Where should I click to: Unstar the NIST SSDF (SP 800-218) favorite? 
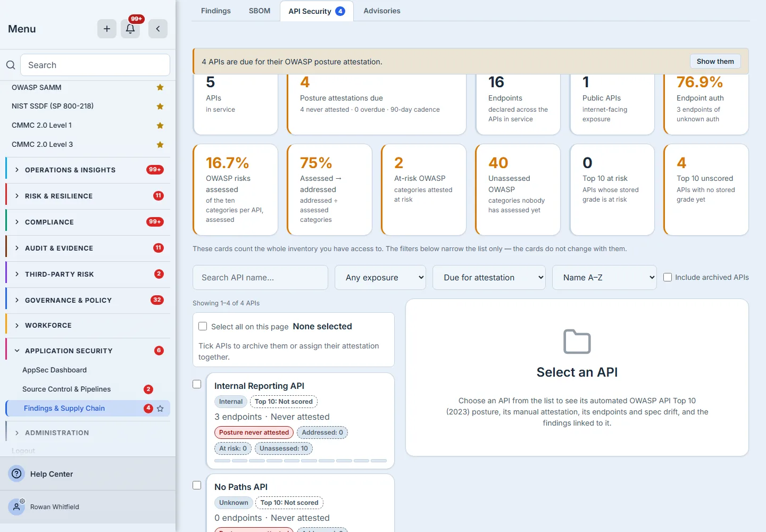pyautogui.click(x=160, y=106)
